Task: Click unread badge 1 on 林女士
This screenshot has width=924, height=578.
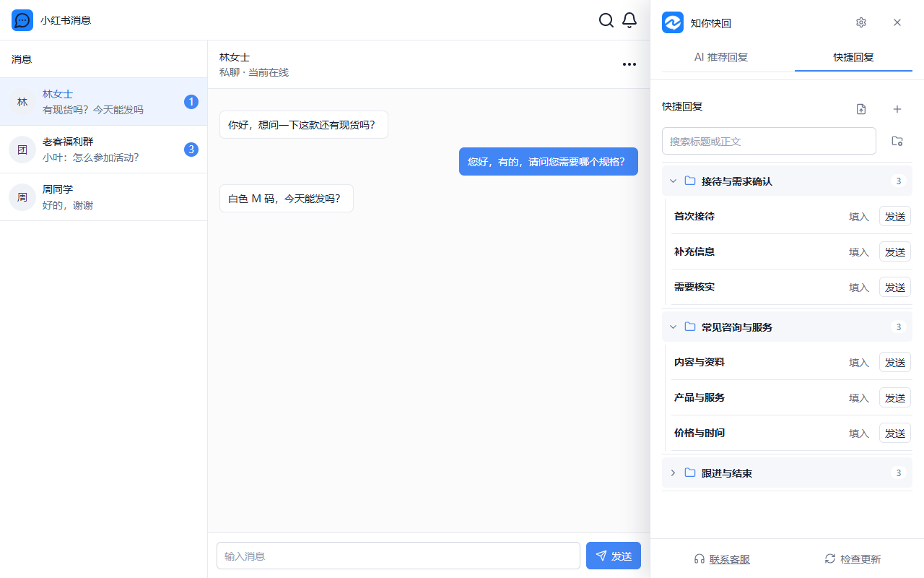Action: 191,102
